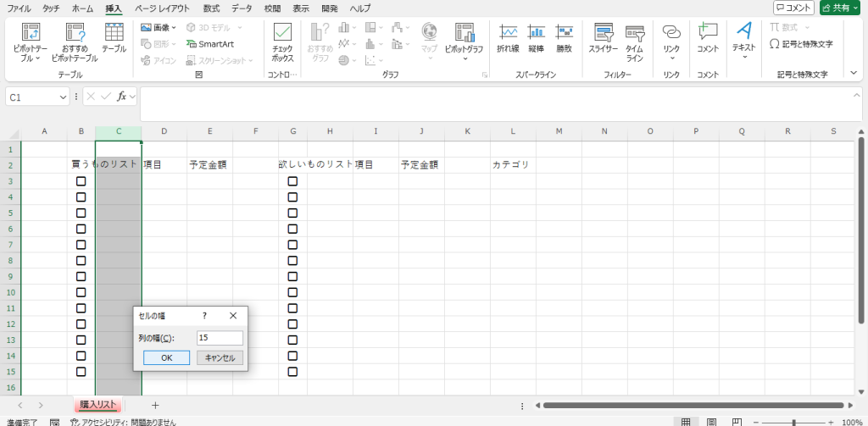This screenshot has height=426, width=868.
Task: Switch to the ホーム tab
Action: click(82, 8)
